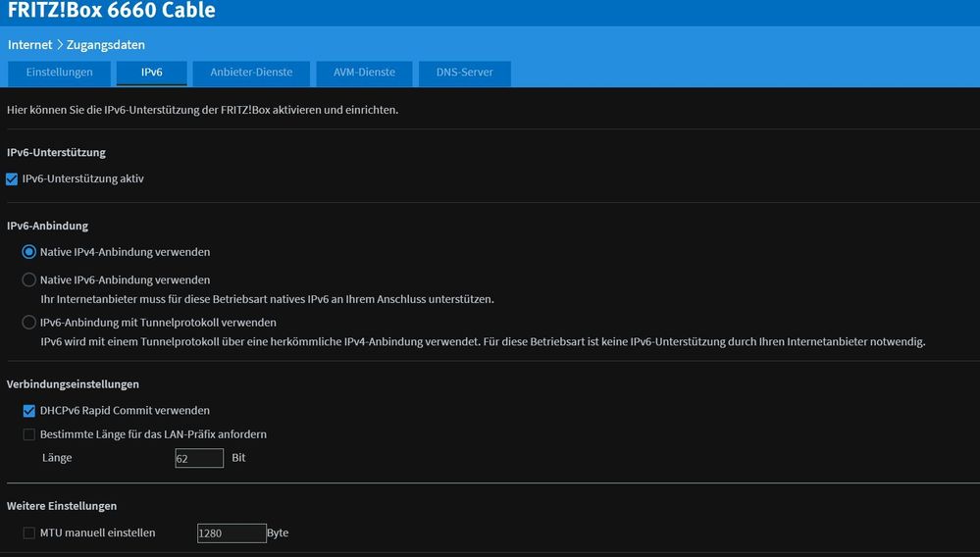
Task: Switch to the Anbieter-Dienste tab
Action: 251,73
